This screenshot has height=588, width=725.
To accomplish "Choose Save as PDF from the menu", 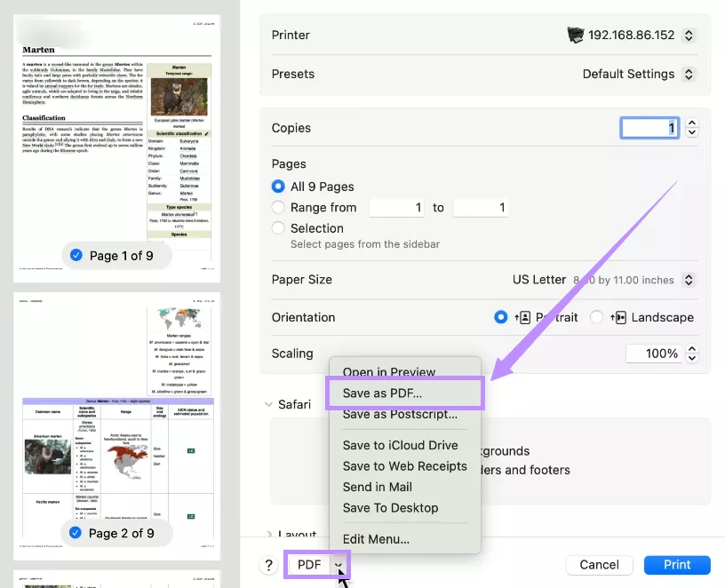I will [381, 393].
